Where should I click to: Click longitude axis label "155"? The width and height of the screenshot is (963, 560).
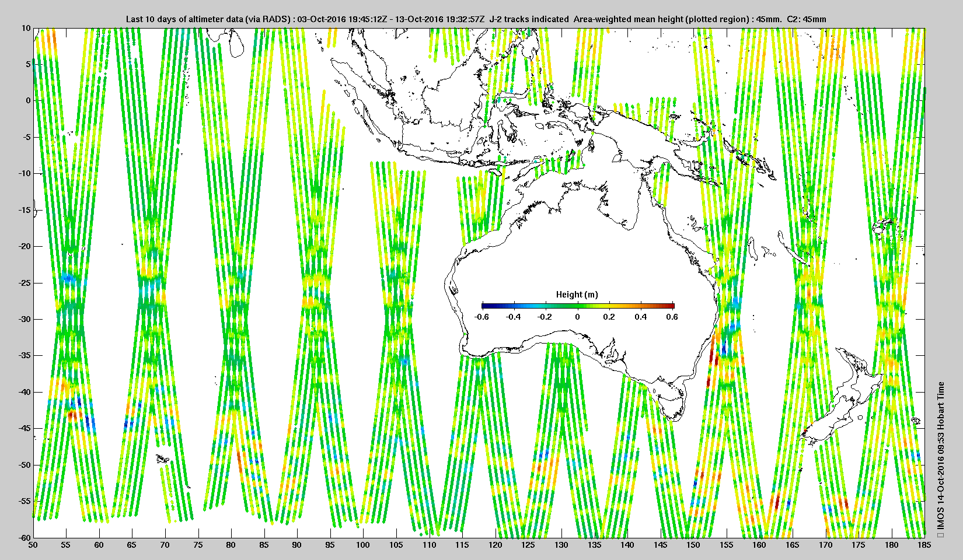pos(727,545)
